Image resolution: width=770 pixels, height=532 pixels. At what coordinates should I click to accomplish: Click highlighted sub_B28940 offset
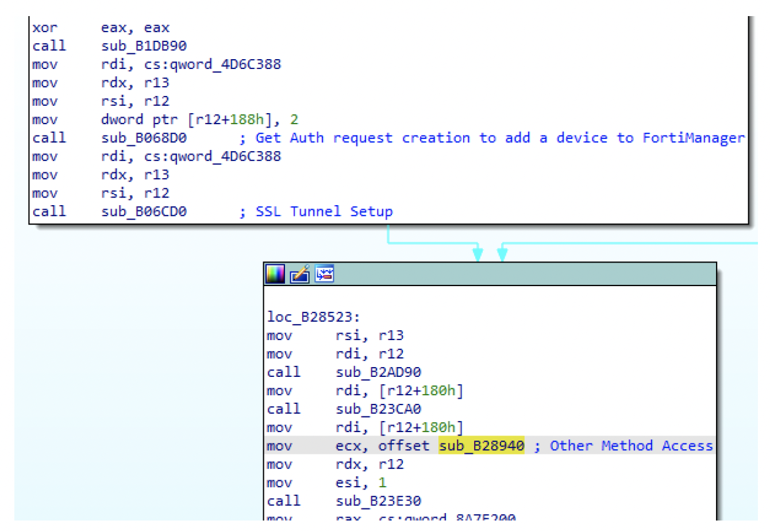tap(481, 446)
